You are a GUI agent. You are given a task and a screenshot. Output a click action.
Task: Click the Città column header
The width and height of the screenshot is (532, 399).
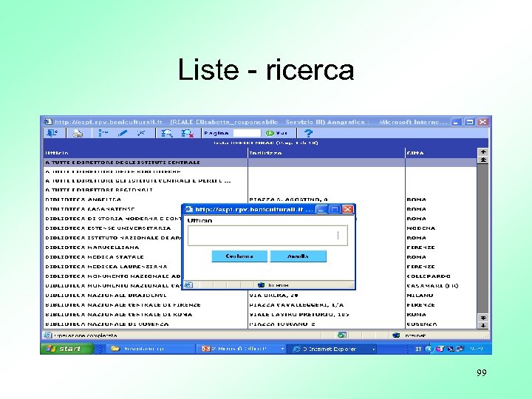[441, 153]
